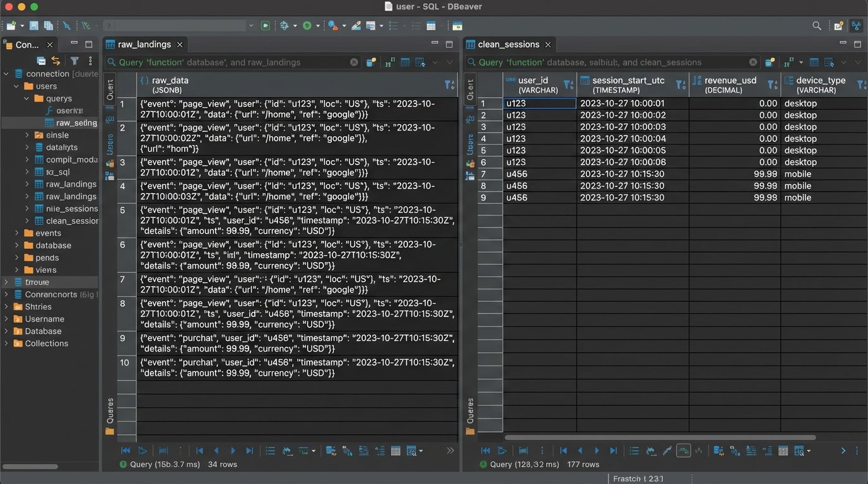Screen dimensions: 868x484
Task: Toggle the vertical Query side tab in raw_landings
Action: click(110, 89)
